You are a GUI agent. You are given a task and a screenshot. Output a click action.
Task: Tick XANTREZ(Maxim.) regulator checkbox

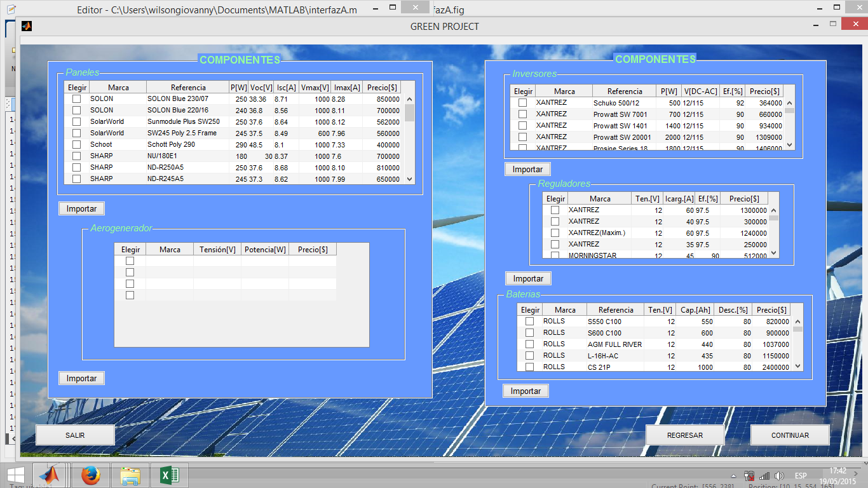555,233
